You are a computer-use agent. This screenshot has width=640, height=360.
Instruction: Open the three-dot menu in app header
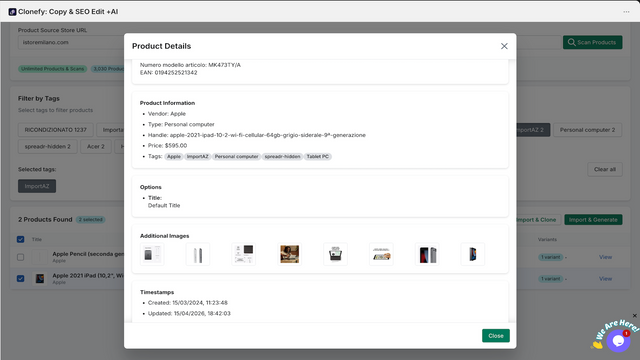tap(626, 12)
